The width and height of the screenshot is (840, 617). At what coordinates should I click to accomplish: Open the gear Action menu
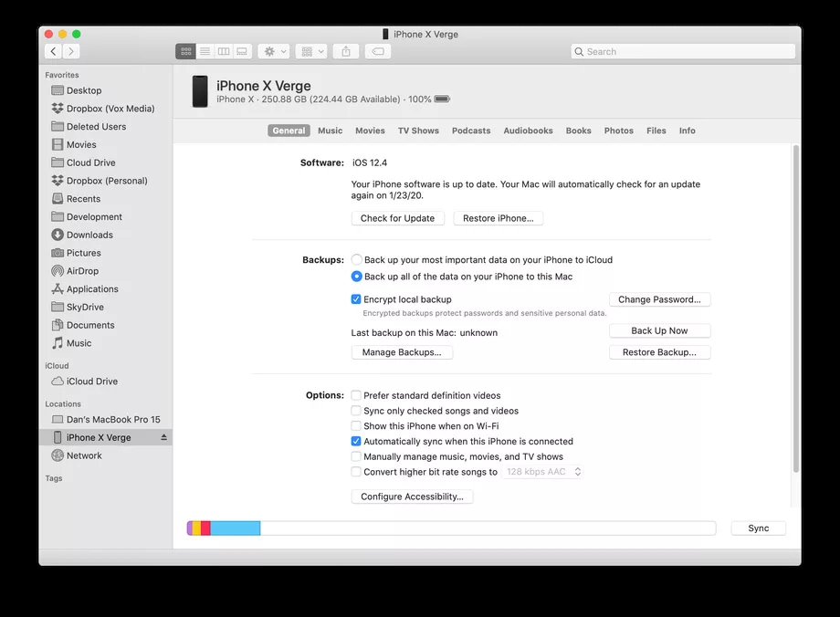(x=274, y=51)
